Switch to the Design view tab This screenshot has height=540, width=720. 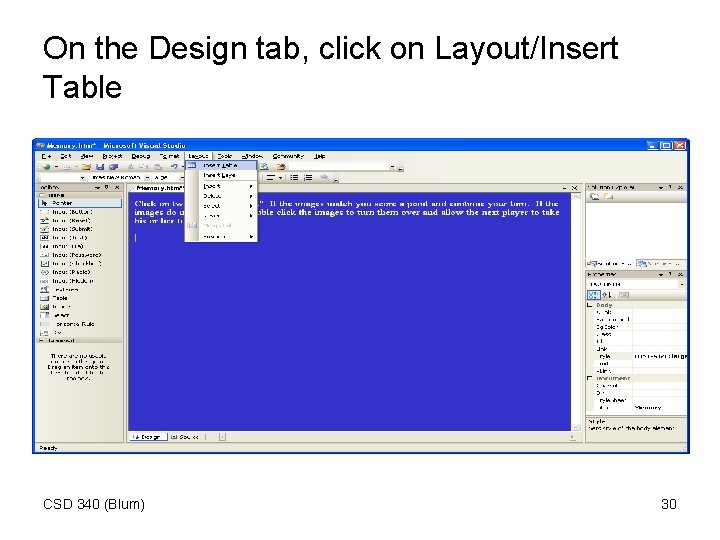pyautogui.click(x=147, y=437)
